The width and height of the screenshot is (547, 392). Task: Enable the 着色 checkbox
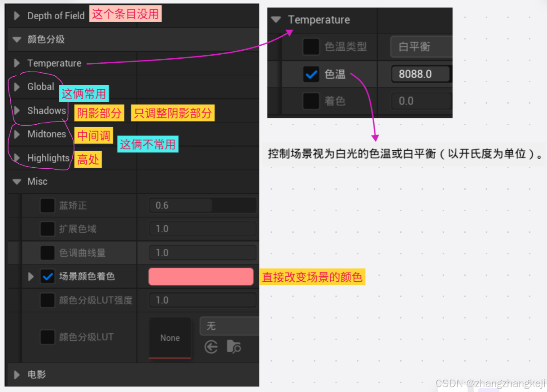[311, 100]
